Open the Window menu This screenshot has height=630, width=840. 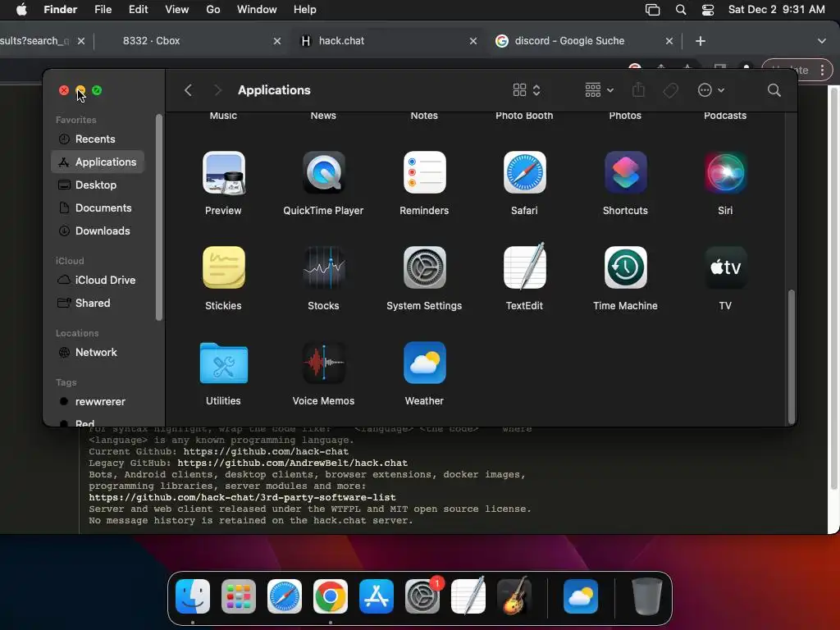257,10
